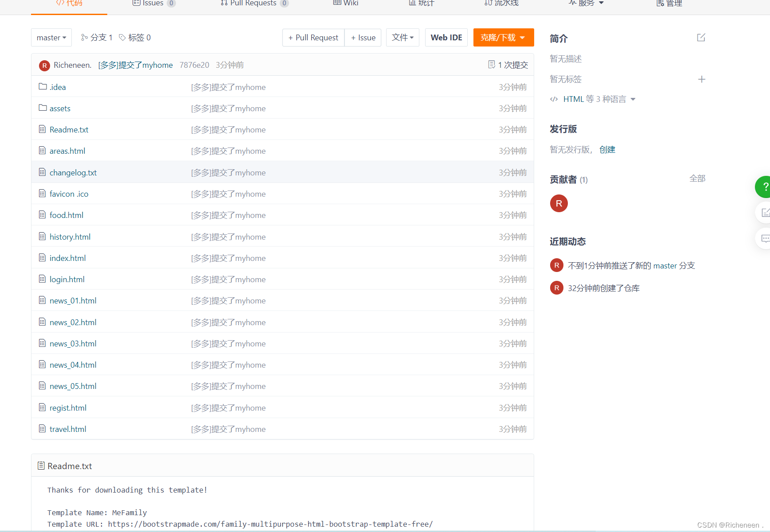Screen dimensions: 770x532
Task: Click the Richeneen commit author avatar
Action: [x=44, y=66]
